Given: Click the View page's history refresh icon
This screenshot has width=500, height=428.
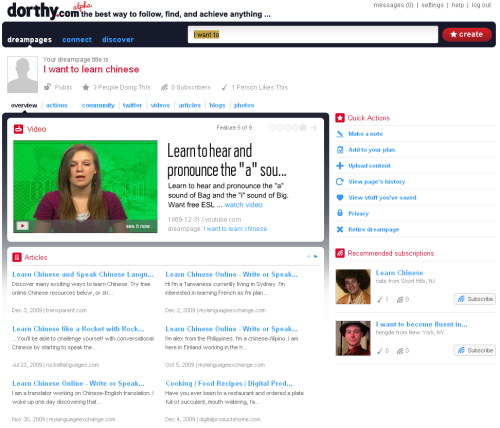Looking at the screenshot, I should [340, 182].
